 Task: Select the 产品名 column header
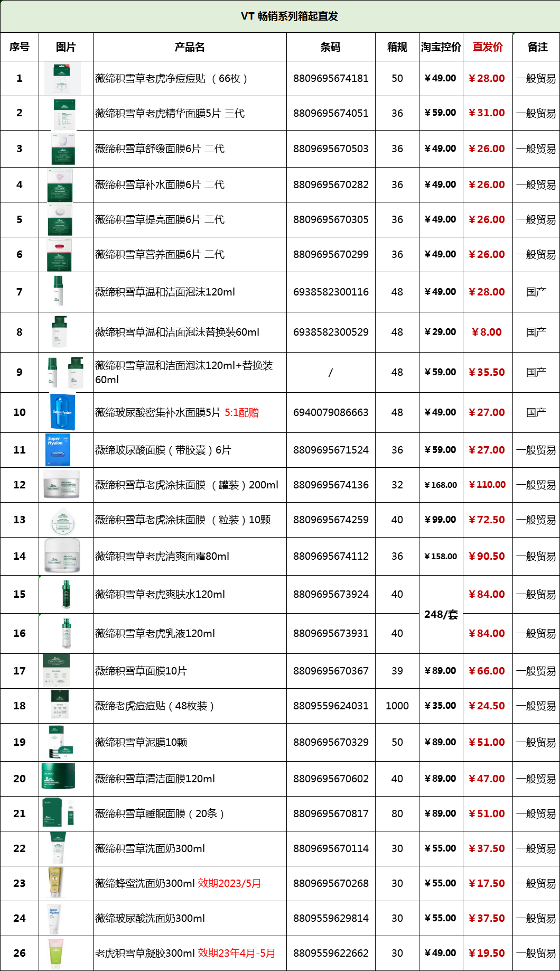[x=190, y=47]
